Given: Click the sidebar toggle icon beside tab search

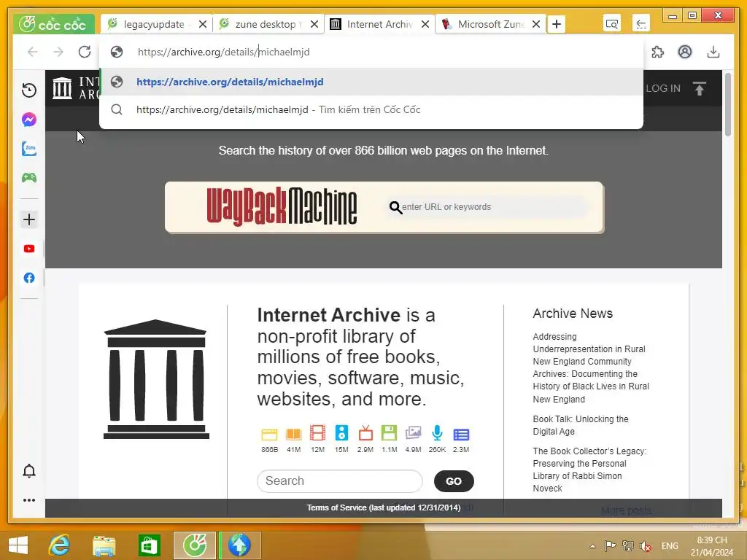Looking at the screenshot, I should pos(641,24).
